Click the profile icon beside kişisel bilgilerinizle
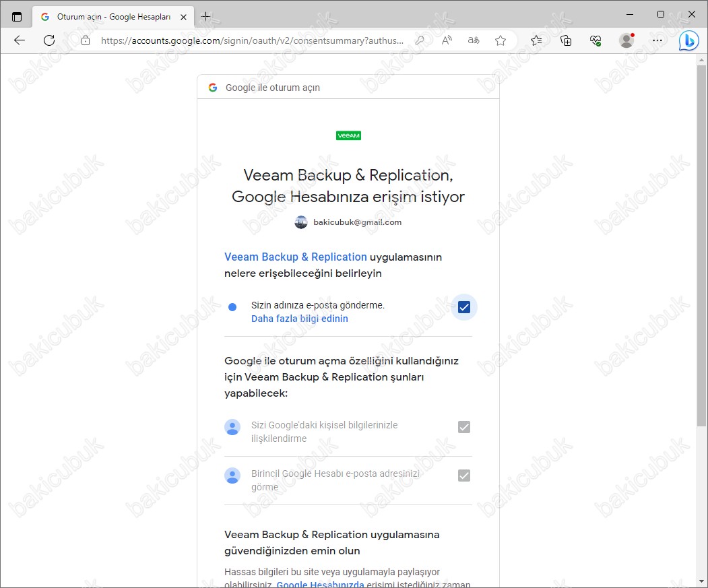This screenshot has width=708, height=588. tap(232, 427)
